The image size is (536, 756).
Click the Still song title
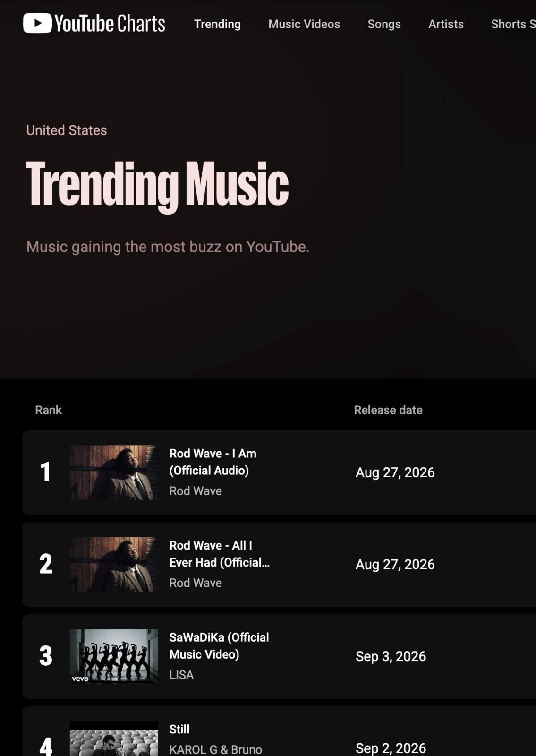(179, 729)
